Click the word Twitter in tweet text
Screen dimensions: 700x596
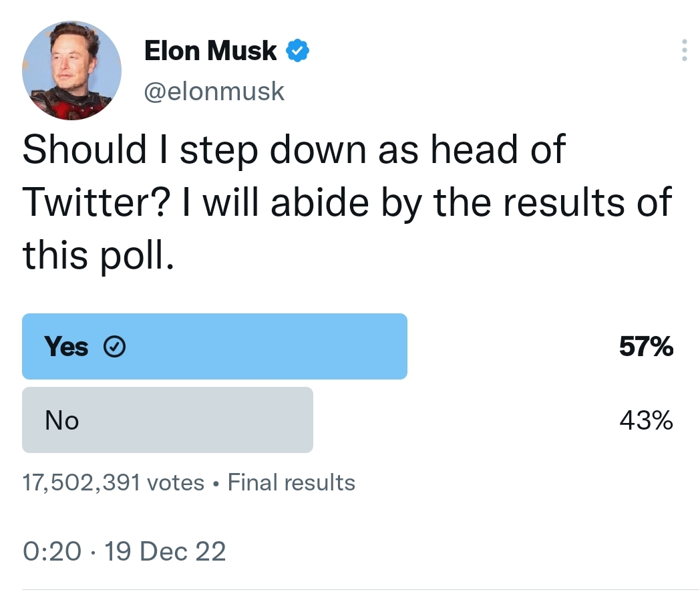[x=96, y=202]
